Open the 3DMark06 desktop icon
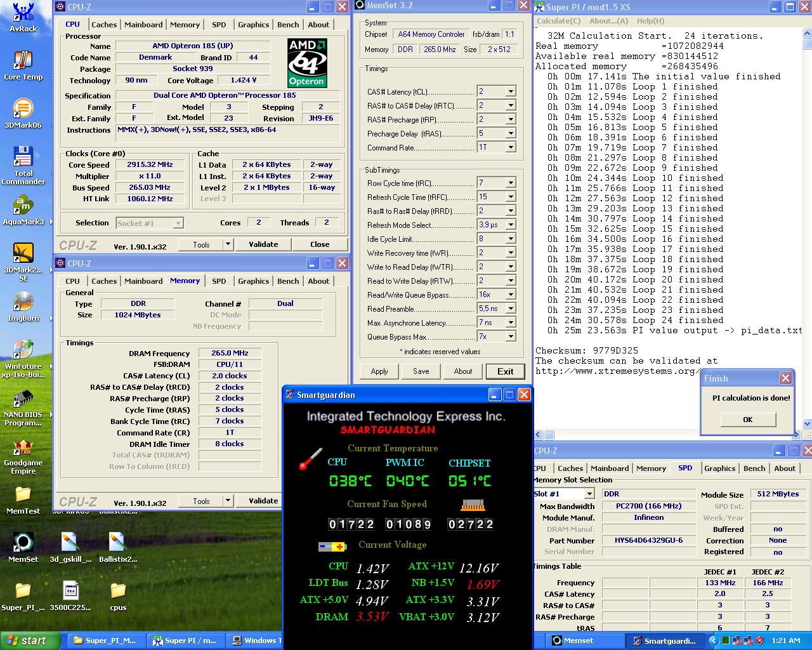Screen dimensions: 812x650 click(x=23, y=113)
